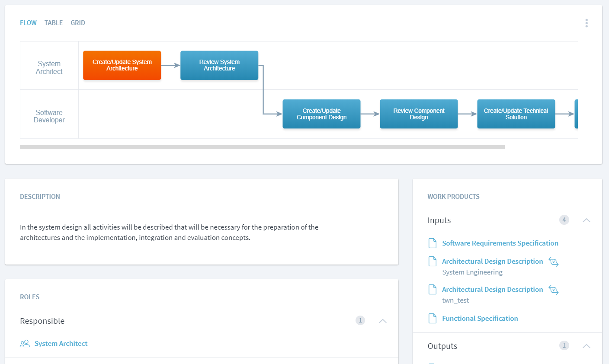Click the version icon beside System Engineering's Architectural Design Description
Screen dimensions: 609x364
tap(554, 262)
